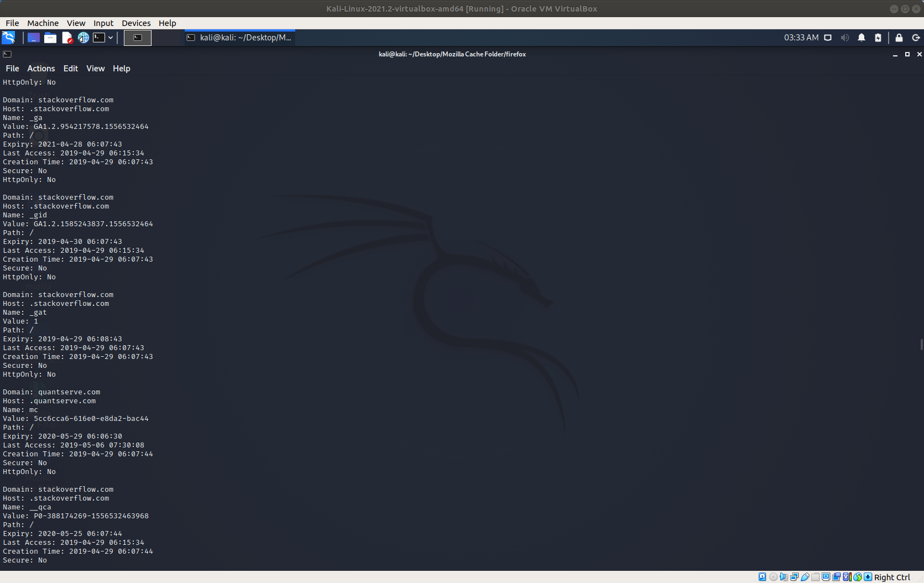Open the terminal Edit menu
This screenshot has height=583, width=924.
point(70,69)
